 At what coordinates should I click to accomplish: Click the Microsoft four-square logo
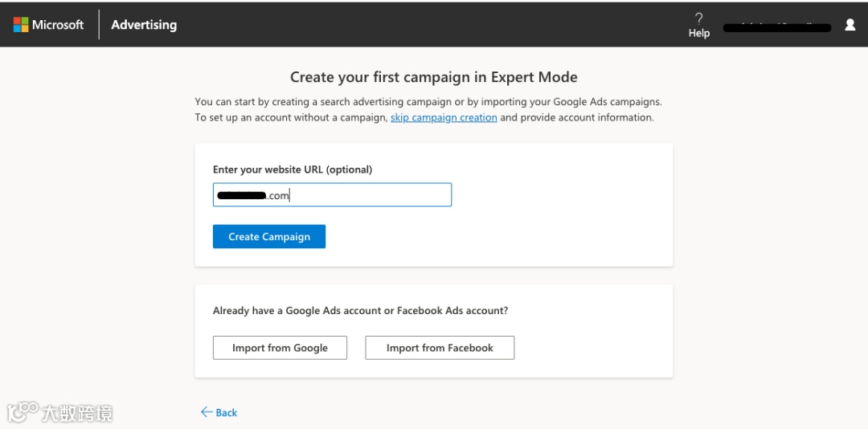21,25
